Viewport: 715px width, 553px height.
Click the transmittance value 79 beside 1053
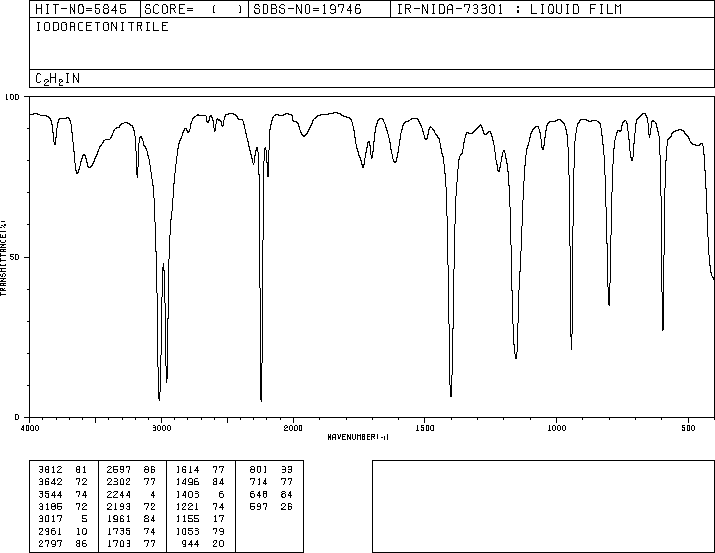pos(218,532)
